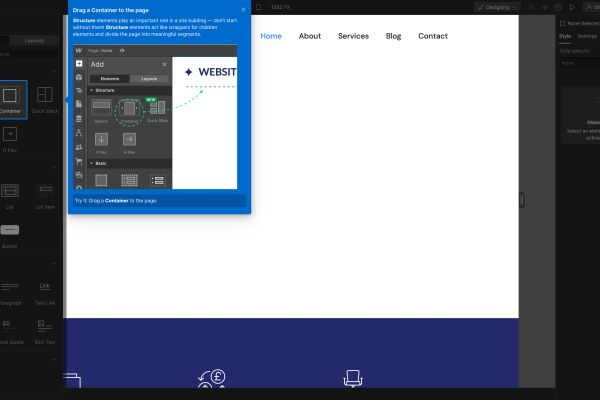Select the Container element in Add panel

[x=10, y=100]
